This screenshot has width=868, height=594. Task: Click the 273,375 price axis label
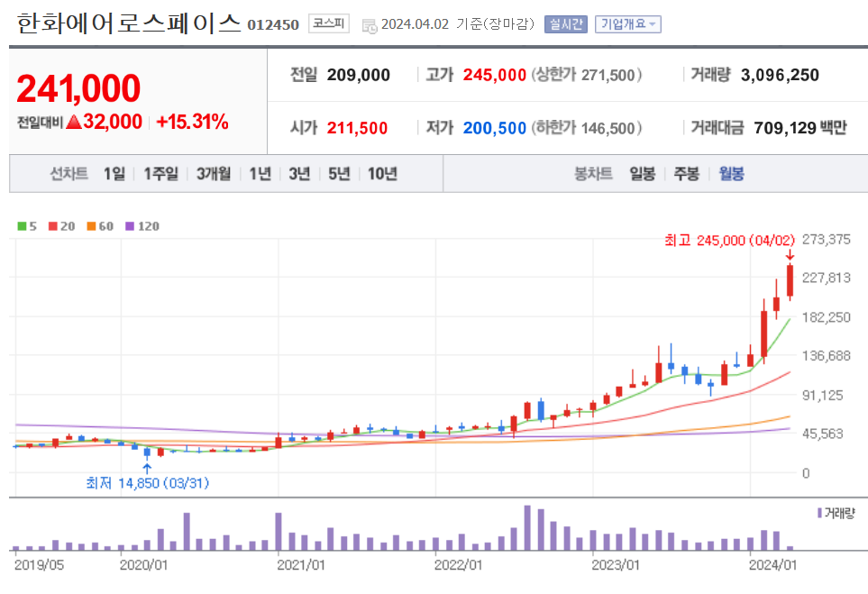827,240
